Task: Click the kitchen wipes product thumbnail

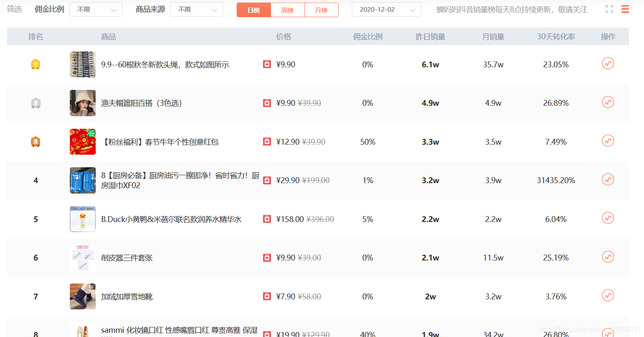Action: click(x=83, y=180)
